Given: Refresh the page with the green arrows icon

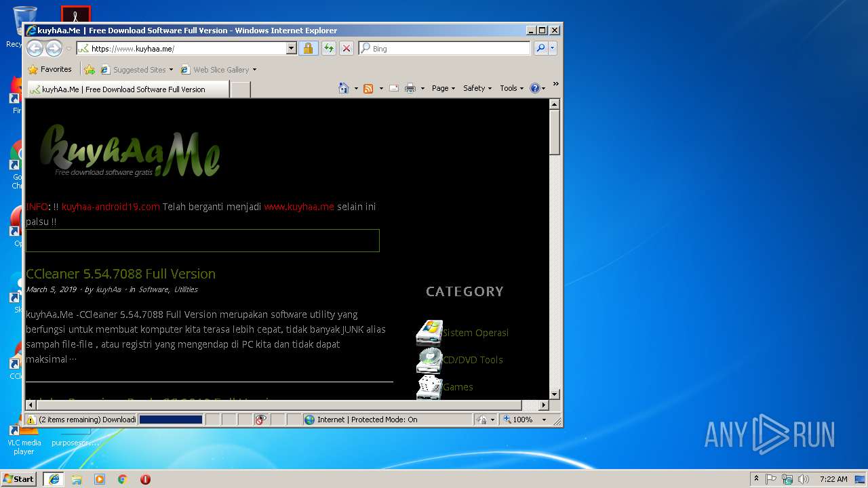Looking at the screenshot, I should click(x=328, y=48).
